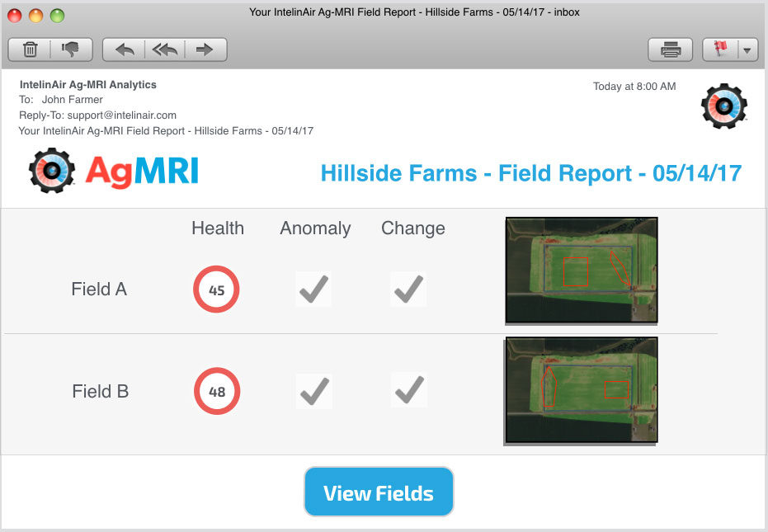Click the support@intelinair.com reply-to address
The height and width of the screenshot is (532, 768).
tap(121, 115)
